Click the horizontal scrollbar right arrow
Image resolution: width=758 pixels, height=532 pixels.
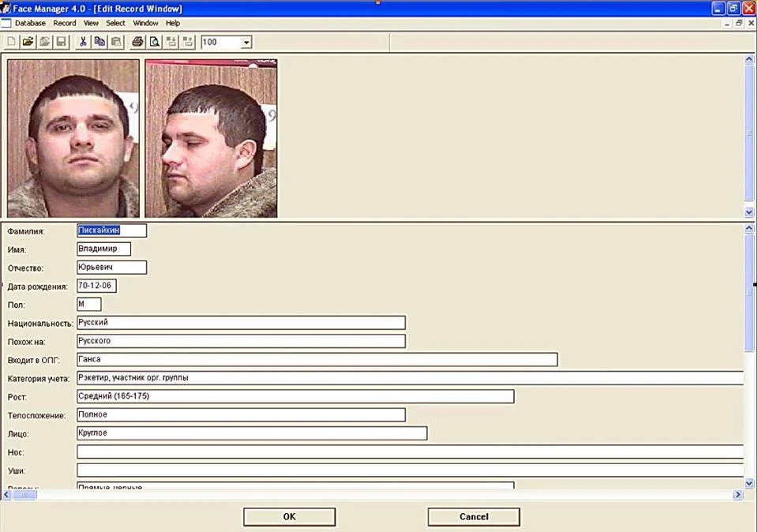pos(737,494)
